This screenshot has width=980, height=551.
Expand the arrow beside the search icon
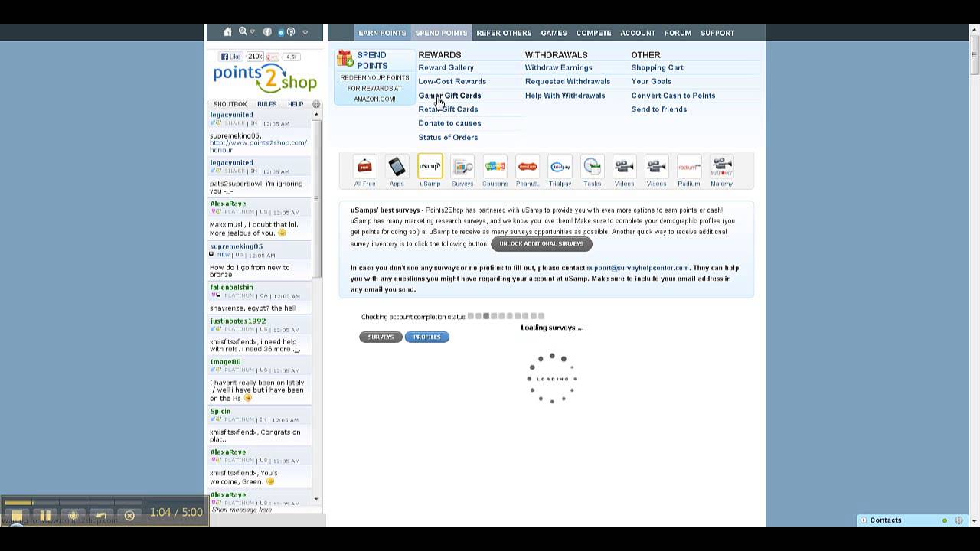point(252,32)
